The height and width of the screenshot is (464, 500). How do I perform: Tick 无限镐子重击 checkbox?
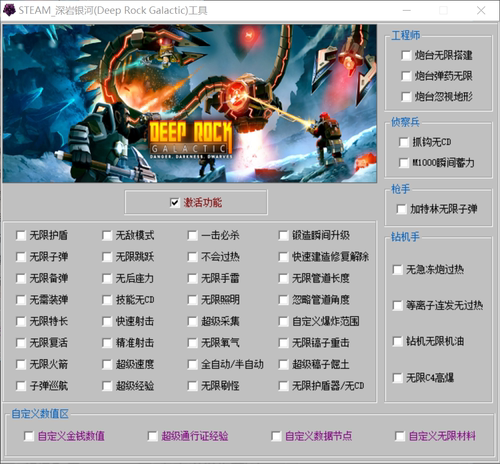[283, 343]
